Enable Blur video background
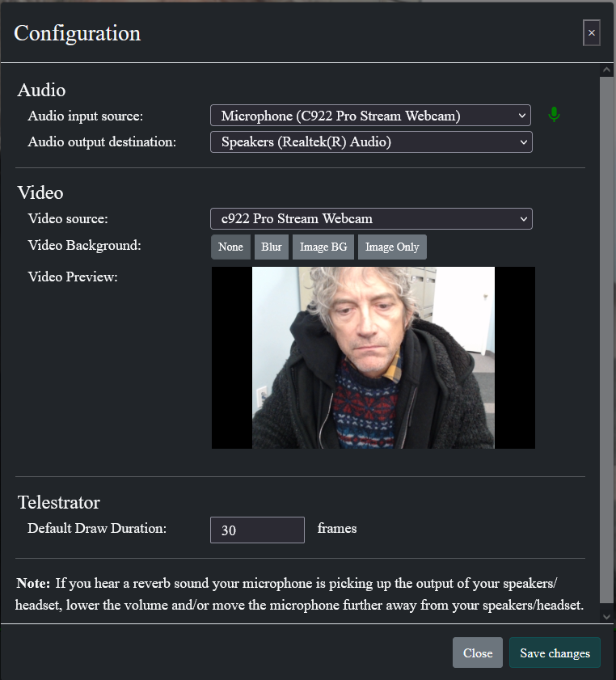Screen dimensions: 616x680 272,247
